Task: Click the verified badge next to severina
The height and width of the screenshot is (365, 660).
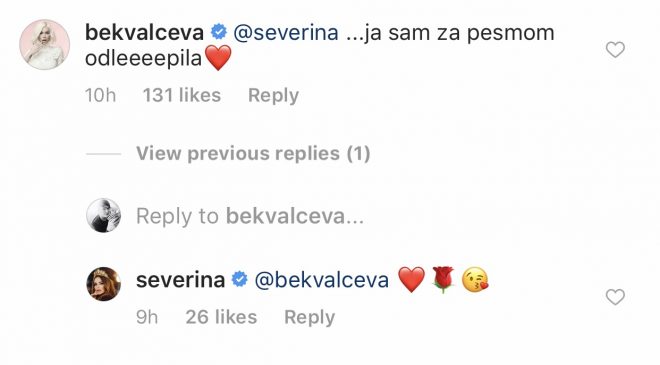Action: tap(240, 279)
